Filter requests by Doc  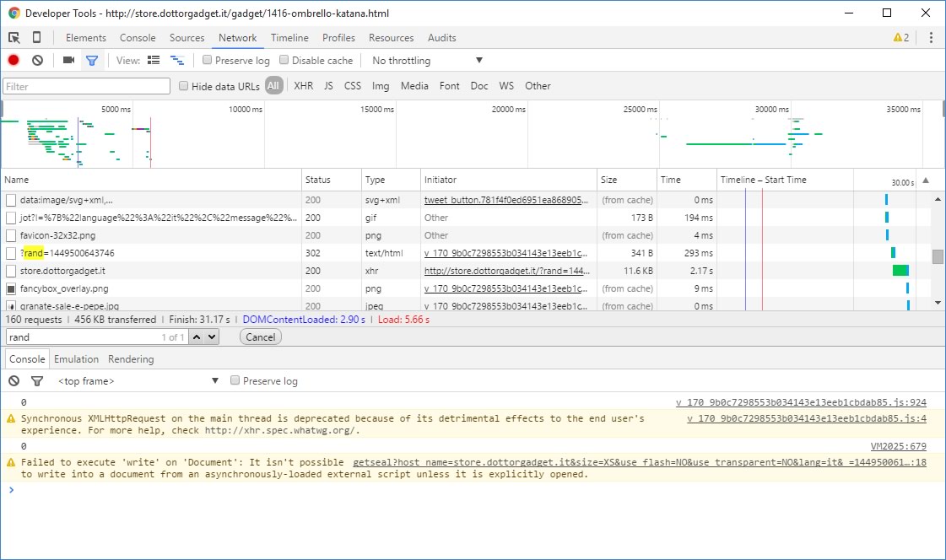pos(479,85)
